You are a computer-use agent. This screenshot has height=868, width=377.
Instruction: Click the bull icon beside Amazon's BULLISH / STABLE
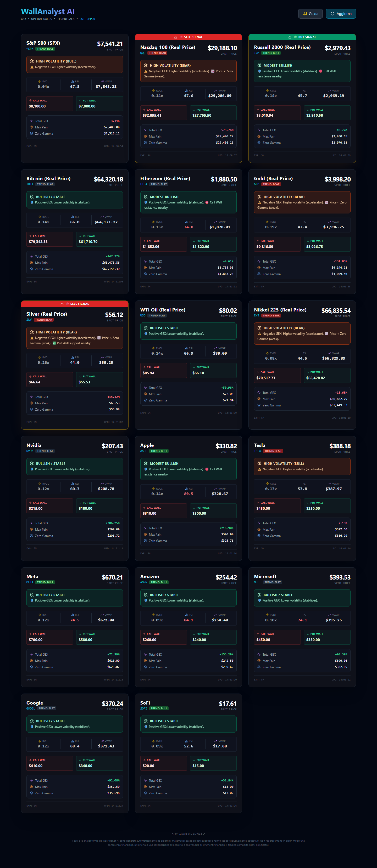[146, 595]
